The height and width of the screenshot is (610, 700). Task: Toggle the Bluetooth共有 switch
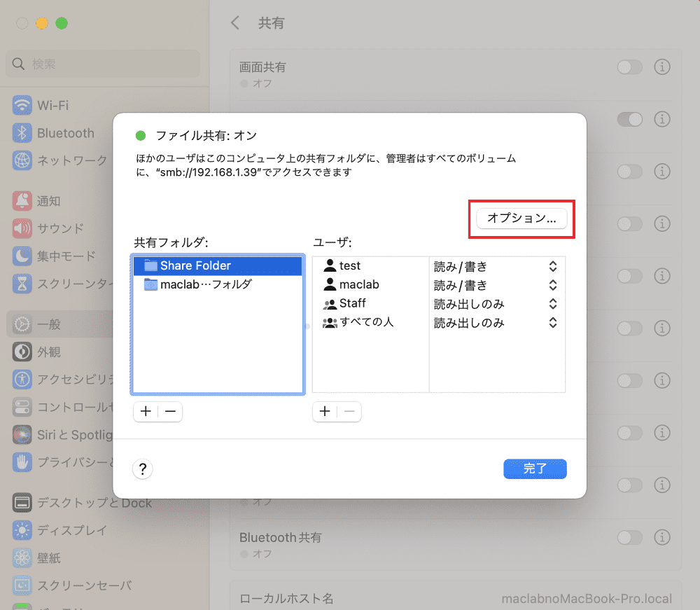tap(629, 537)
